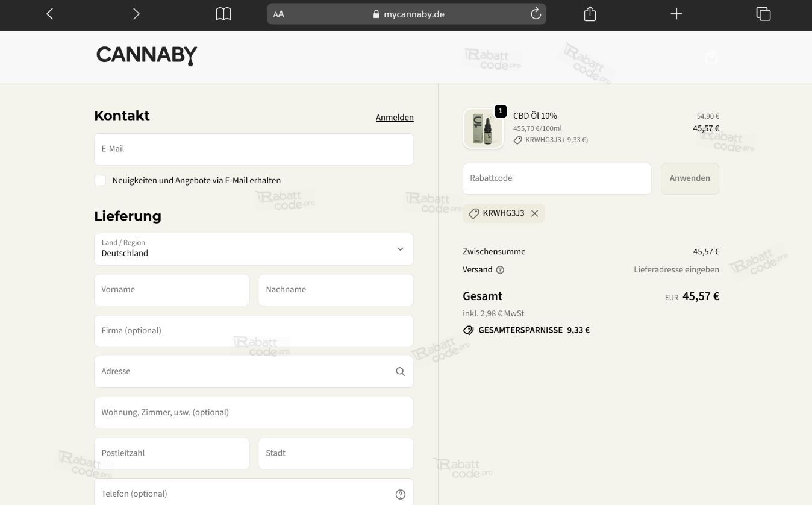Go back with the browser back arrow

point(50,14)
